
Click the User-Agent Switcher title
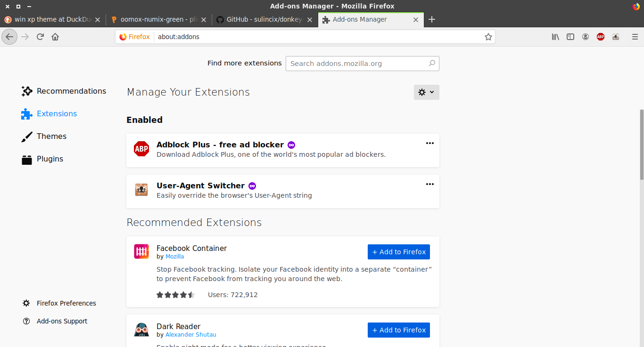[x=200, y=186]
